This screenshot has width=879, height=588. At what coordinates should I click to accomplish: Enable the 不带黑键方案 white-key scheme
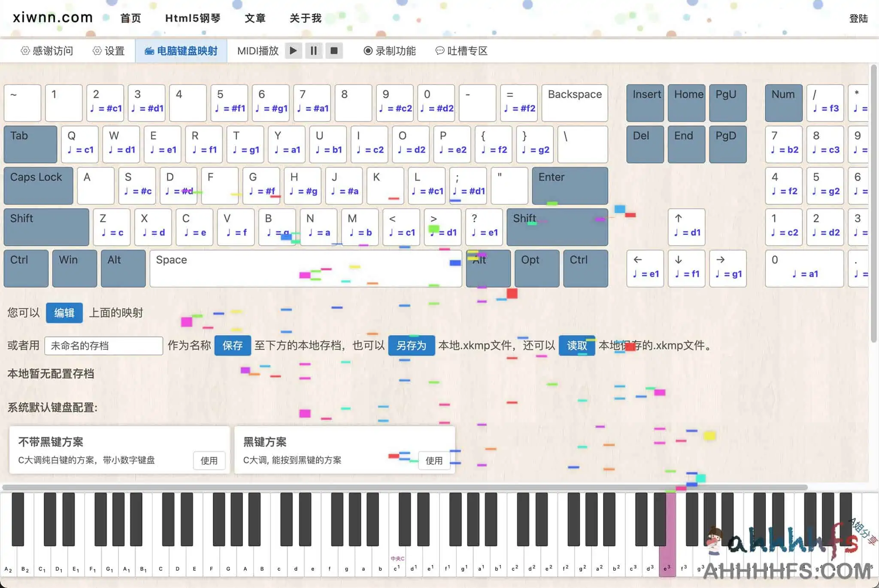click(x=210, y=461)
